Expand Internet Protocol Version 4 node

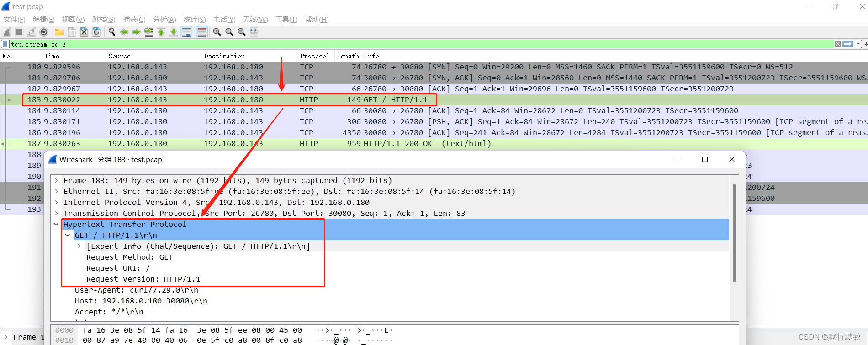point(56,203)
